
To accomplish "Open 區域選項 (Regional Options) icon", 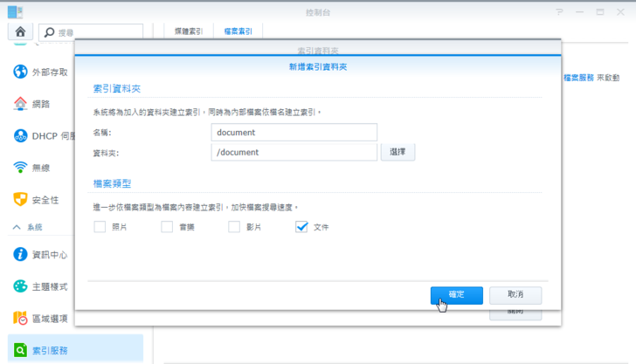I will [x=20, y=319].
